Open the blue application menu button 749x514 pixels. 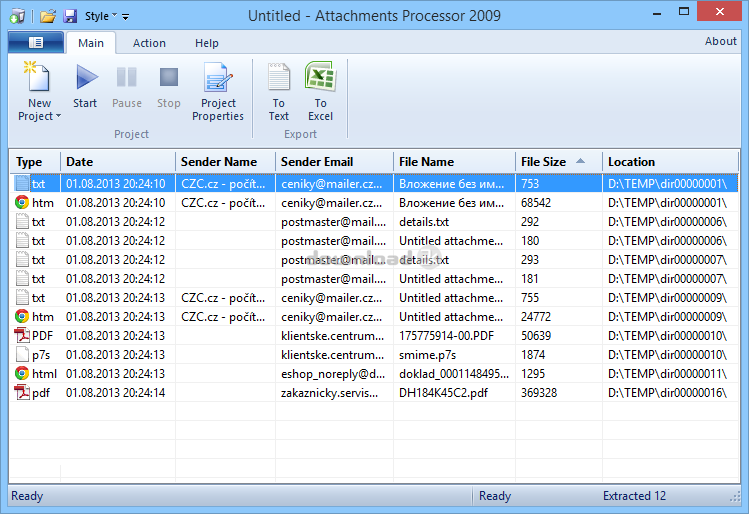tap(35, 42)
